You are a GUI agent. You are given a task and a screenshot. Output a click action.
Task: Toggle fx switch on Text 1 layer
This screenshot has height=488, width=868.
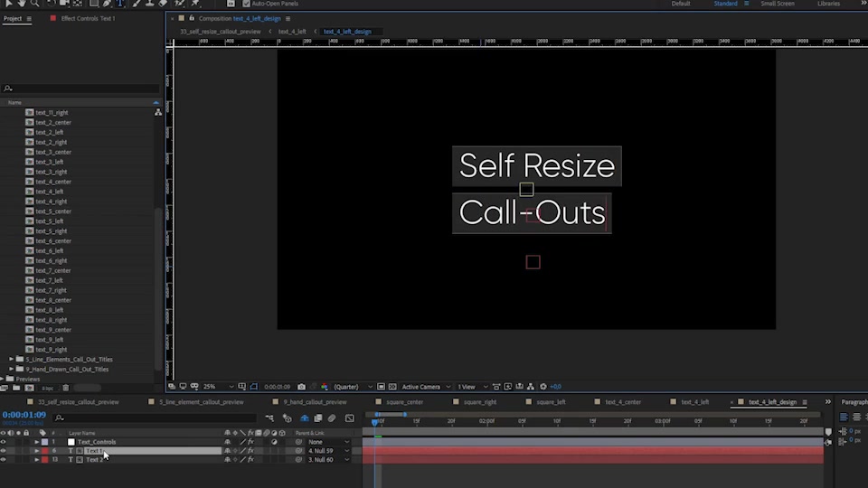coord(250,451)
